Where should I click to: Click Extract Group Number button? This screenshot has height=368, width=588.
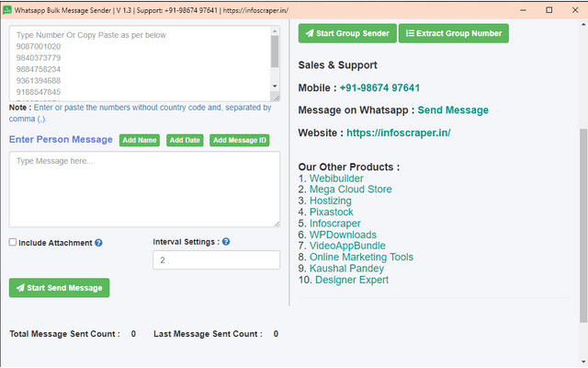coord(453,33)
